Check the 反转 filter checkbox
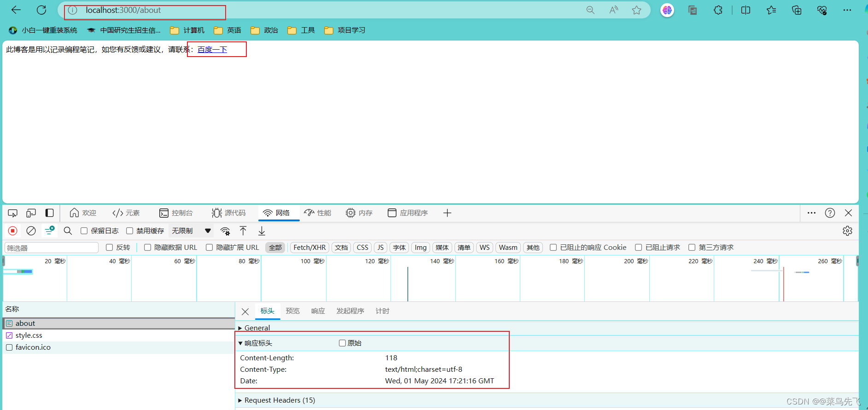868x410 pixels. click(109, 248)
